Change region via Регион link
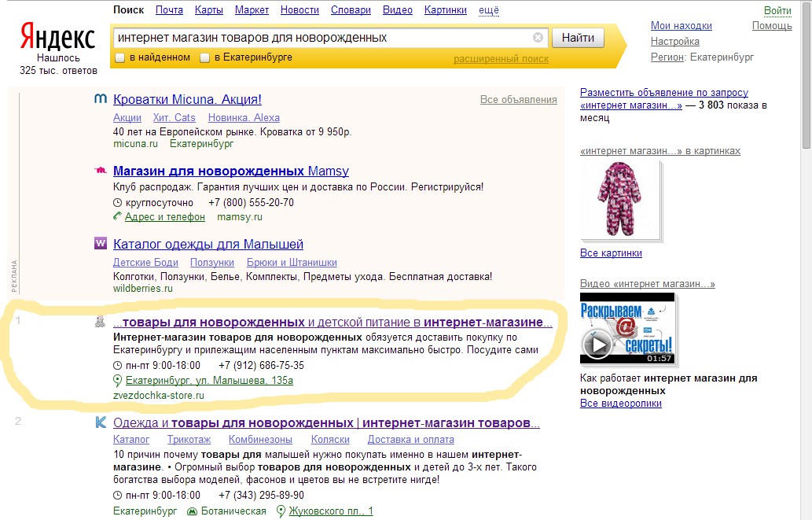 pos(667,57)
